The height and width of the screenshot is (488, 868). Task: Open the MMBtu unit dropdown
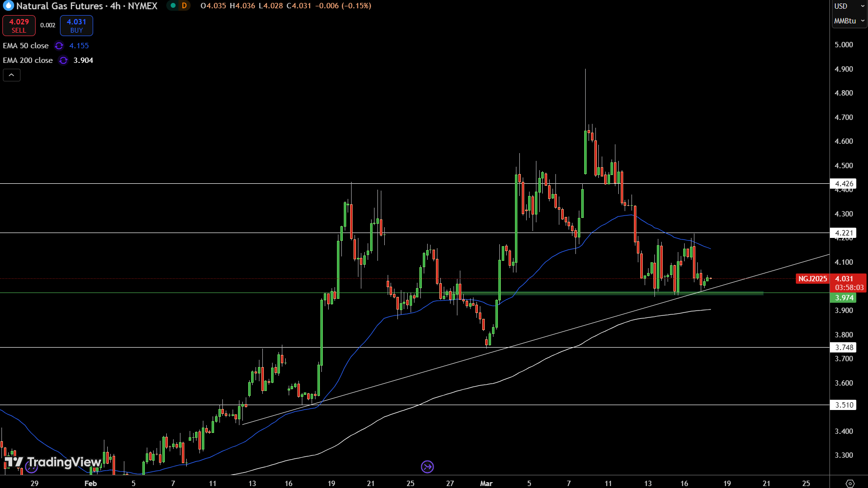(x=849, y=21)
